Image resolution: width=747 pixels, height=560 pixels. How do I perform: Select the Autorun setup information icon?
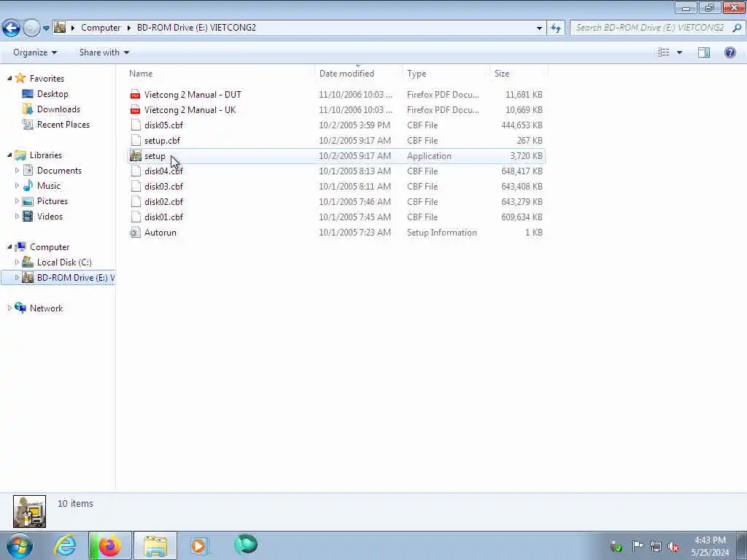136,233
